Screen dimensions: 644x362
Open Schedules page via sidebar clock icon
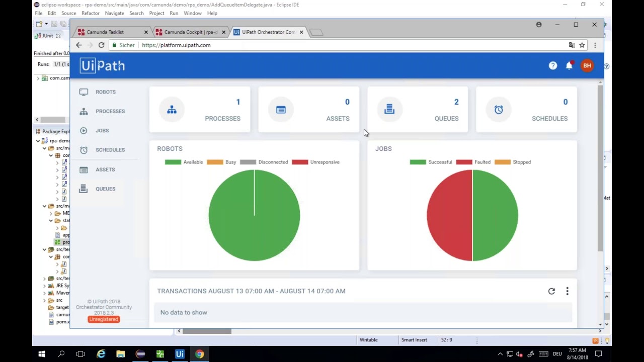(x=84, y=150)
